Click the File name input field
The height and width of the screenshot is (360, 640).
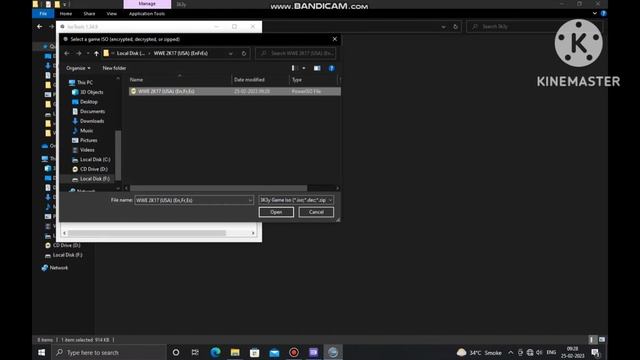[191, 200]
